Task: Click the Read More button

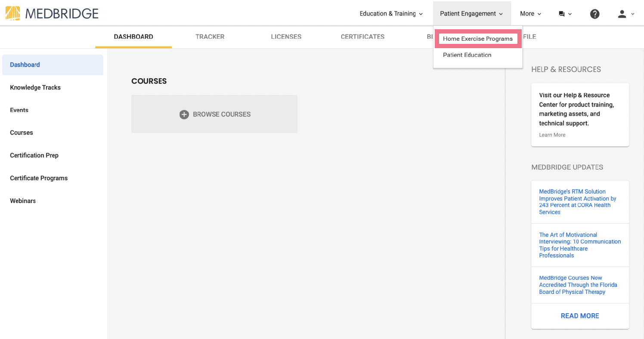Action: point(580,316)
